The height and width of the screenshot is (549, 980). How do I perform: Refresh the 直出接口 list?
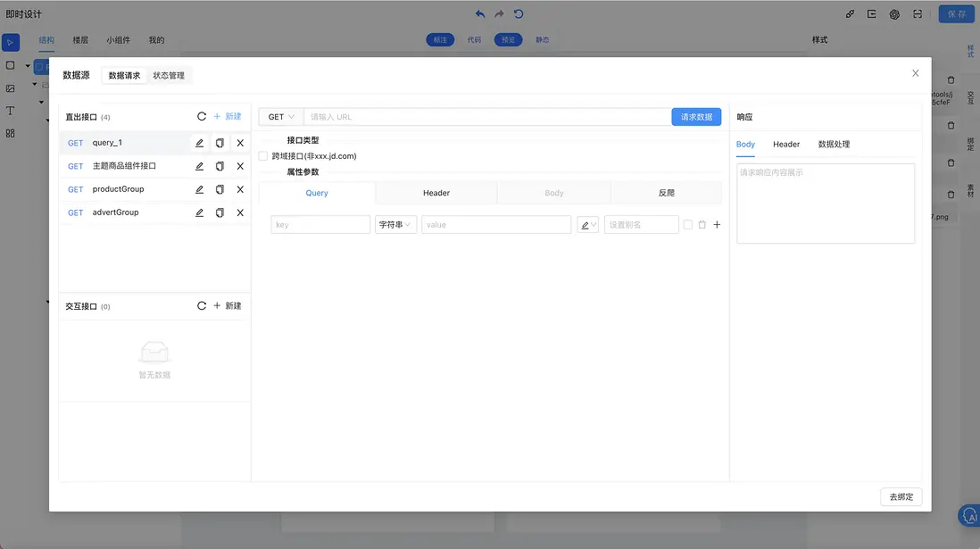tap(202, 117)
